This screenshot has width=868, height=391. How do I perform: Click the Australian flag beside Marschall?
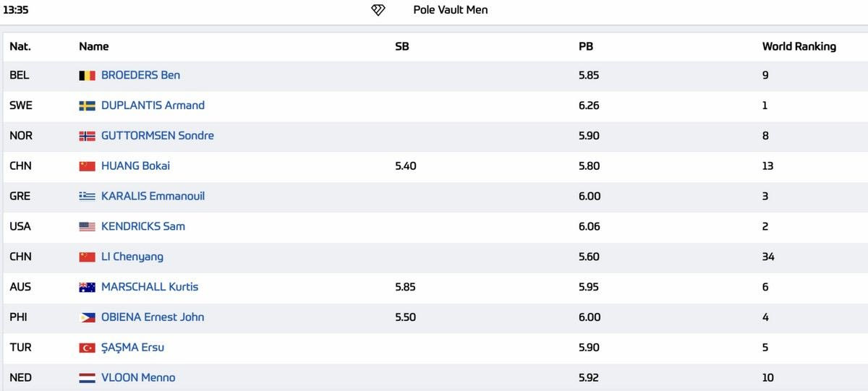(87, 288)
